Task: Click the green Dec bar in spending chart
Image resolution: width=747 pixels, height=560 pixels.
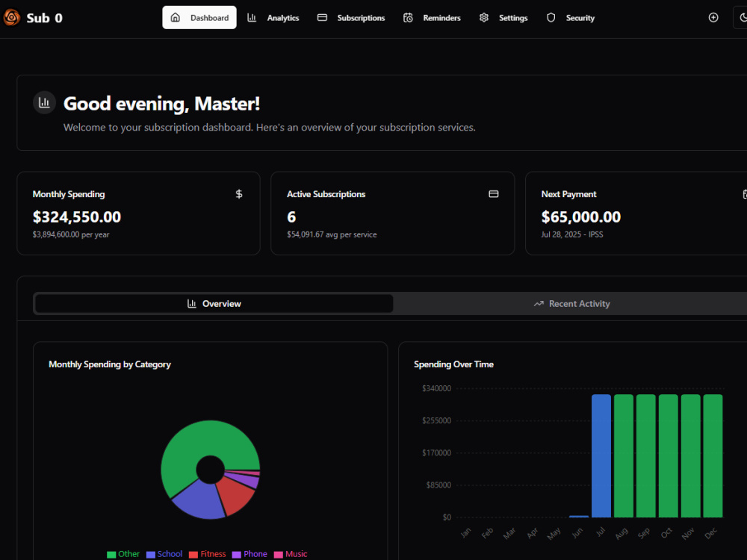Action: (x=713, y=455)
